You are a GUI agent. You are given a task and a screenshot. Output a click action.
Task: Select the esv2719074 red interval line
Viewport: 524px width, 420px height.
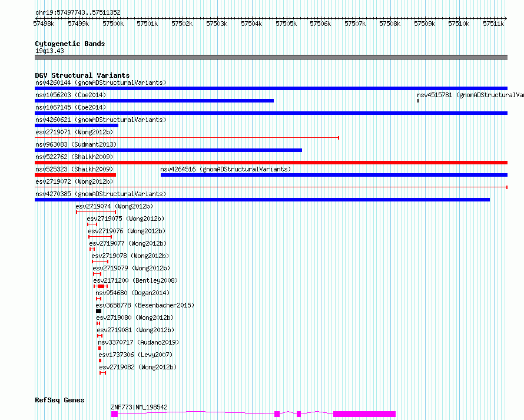[x=96, y=212]
